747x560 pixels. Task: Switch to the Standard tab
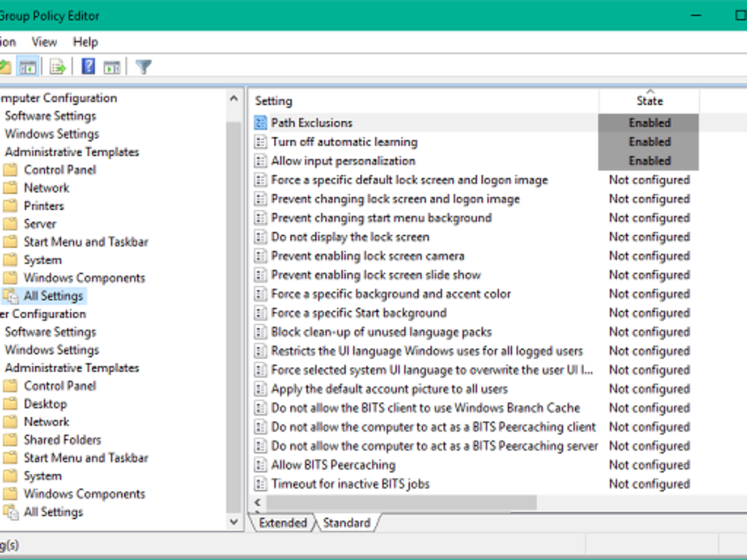click(346, 523)
